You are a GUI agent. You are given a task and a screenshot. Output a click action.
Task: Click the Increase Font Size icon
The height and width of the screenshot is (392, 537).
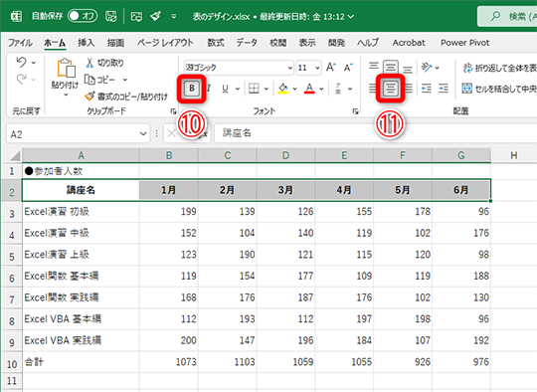point(331,68)
